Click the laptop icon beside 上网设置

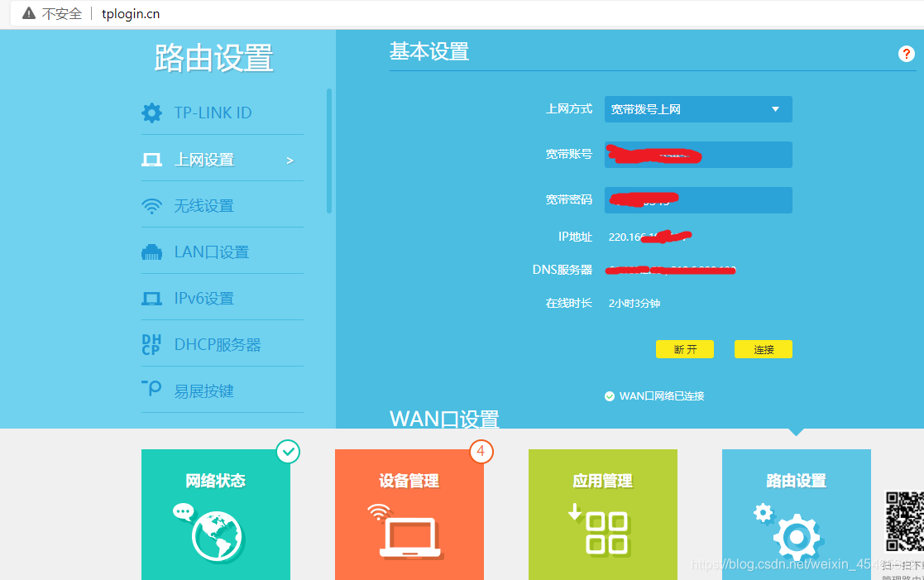tap(151, 160)
